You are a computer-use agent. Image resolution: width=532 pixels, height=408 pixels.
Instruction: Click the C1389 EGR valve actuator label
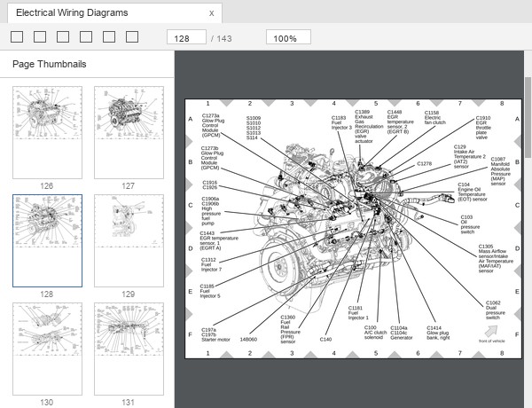[x=369, y=126]
